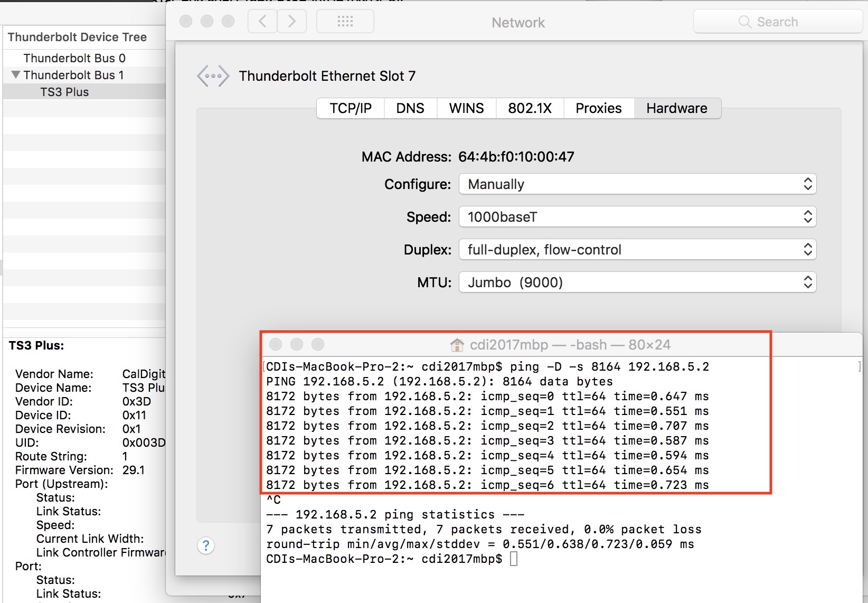Collapse the Thunderbolt Bus 1 disclosure triangle
Image resolution: width=868 pixels, height=603 pixels.
click(x=16, y=75)
